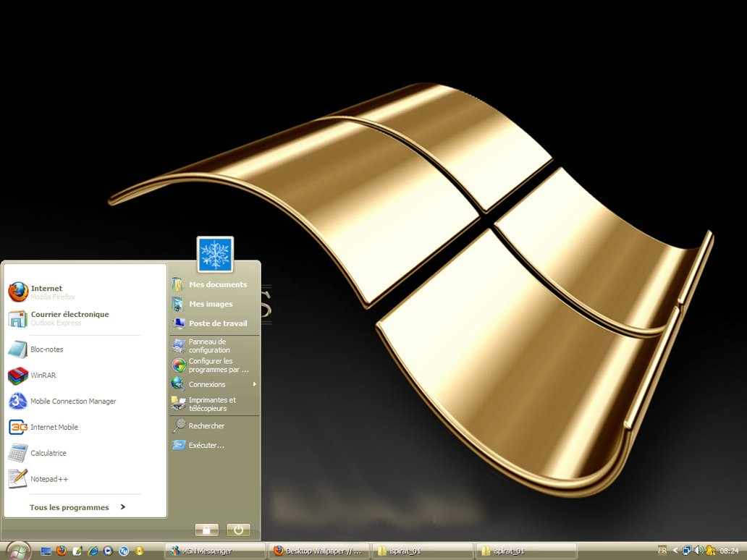747x560 pixels.
Task: Open Mobile Connection Manager
Action: (85, 401)
